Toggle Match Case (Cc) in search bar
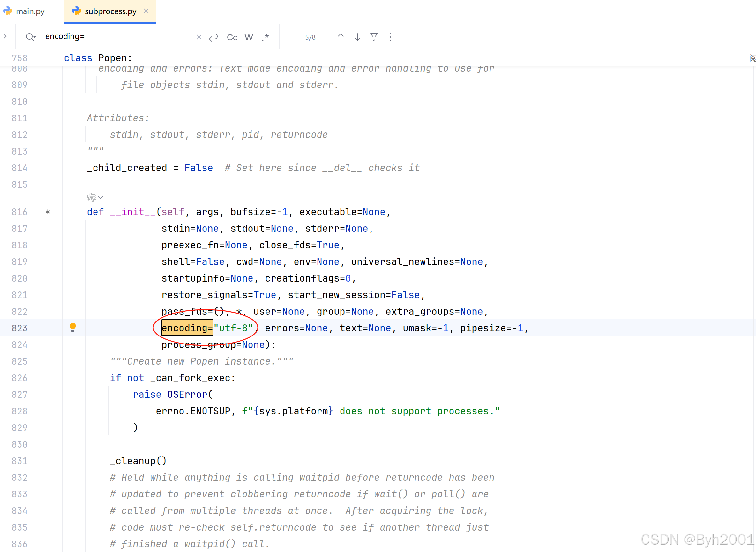The width and height of the screenshot is (756, 552). (x=232, y=37)
